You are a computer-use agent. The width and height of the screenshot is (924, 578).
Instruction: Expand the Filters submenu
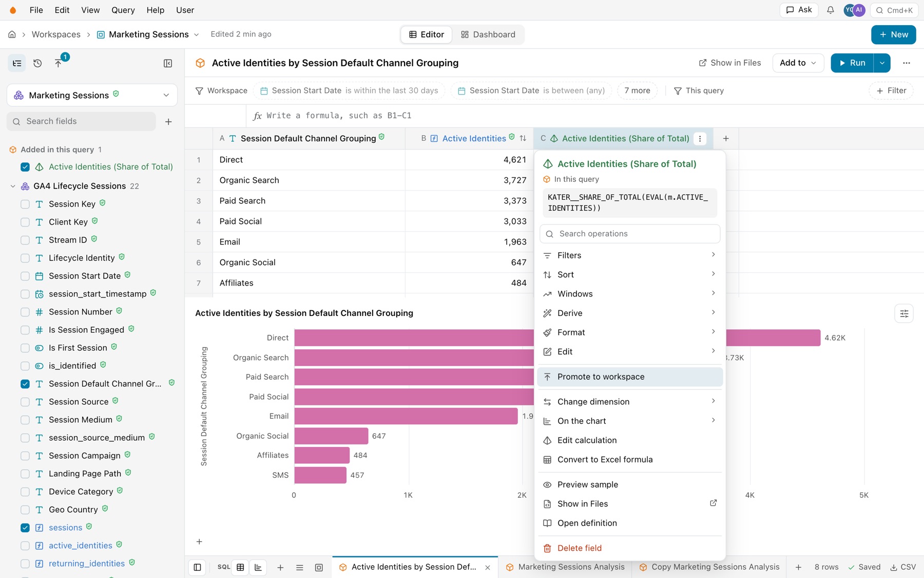coord(630,255)
